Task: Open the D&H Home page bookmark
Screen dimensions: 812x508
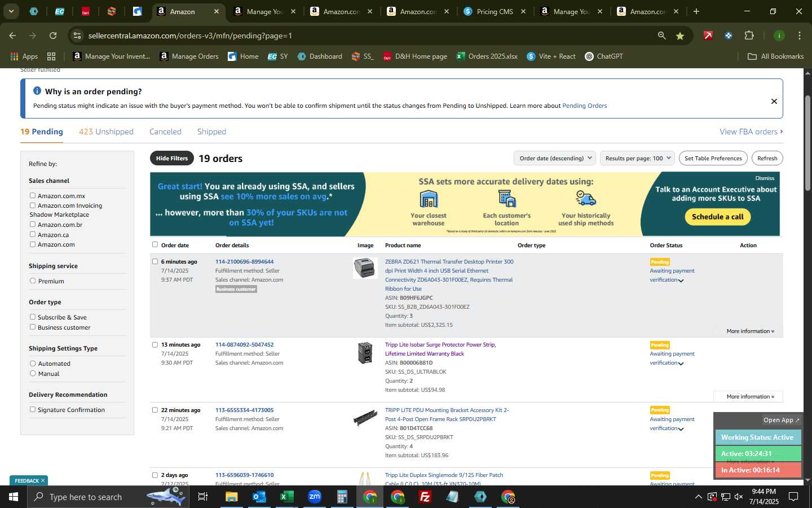Action: click(415, 56)
